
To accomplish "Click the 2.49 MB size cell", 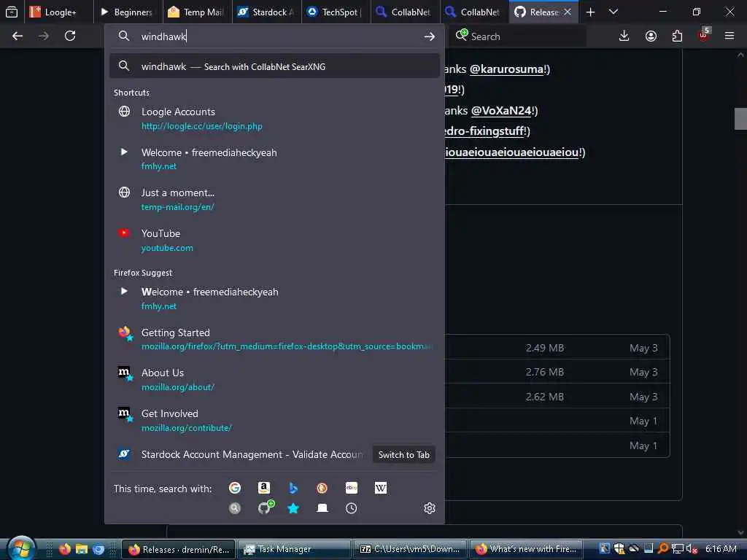I will 544,348.
